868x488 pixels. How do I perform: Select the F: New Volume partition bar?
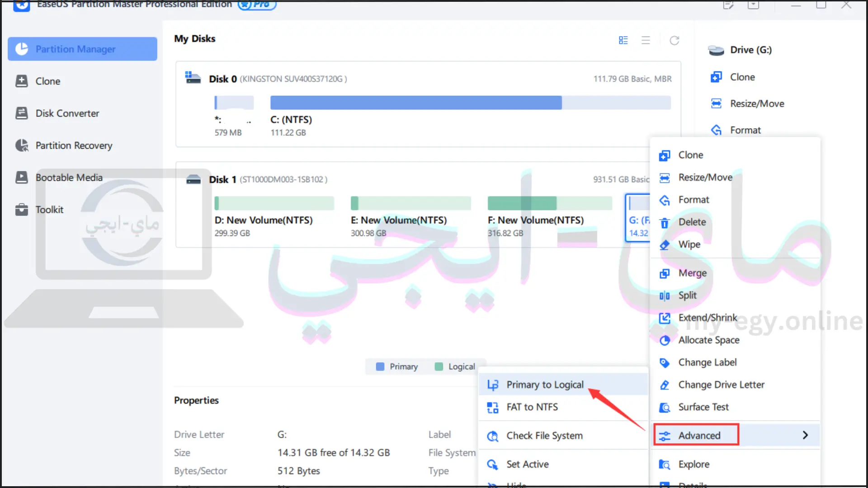pos(550,203)
